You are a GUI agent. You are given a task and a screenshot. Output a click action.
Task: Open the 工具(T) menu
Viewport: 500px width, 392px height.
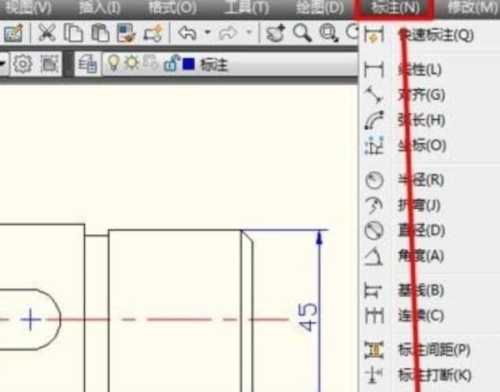click(247, 7)
